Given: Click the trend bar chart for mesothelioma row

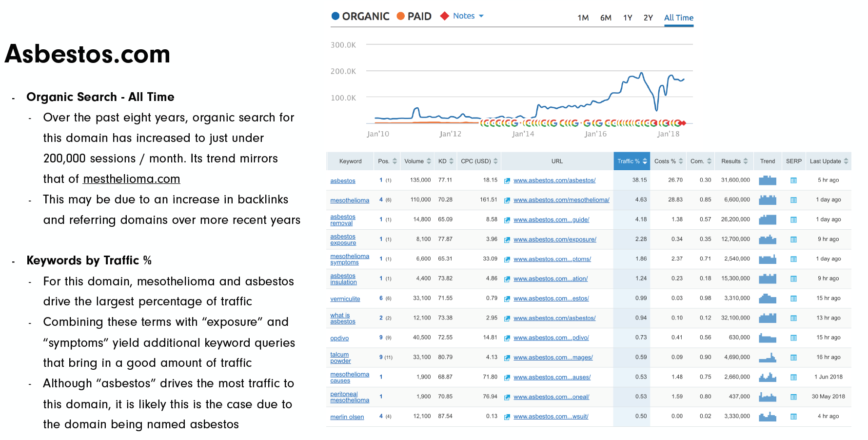Looking at the screenshot, I should 768,200.
